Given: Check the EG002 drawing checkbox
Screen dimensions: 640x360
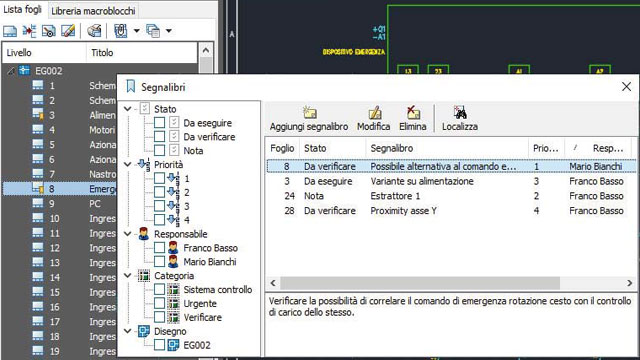Looking at the screenshot, I should [160, 345].
